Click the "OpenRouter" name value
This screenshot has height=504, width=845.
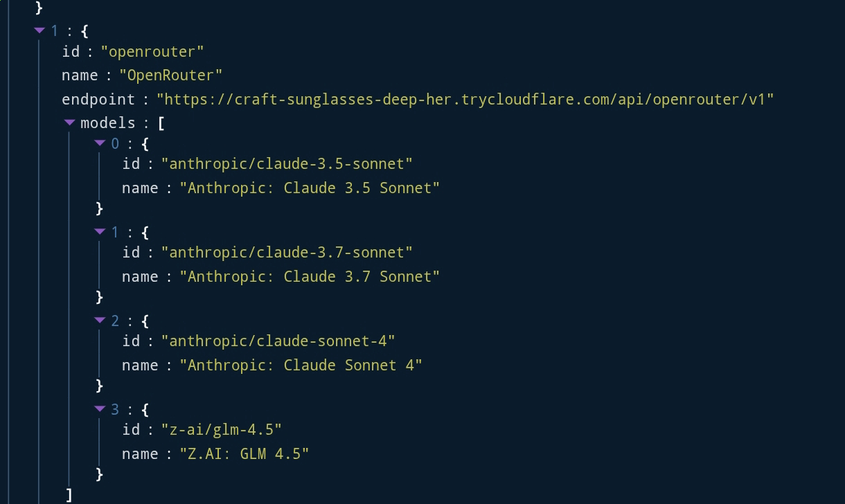[170, 75]
